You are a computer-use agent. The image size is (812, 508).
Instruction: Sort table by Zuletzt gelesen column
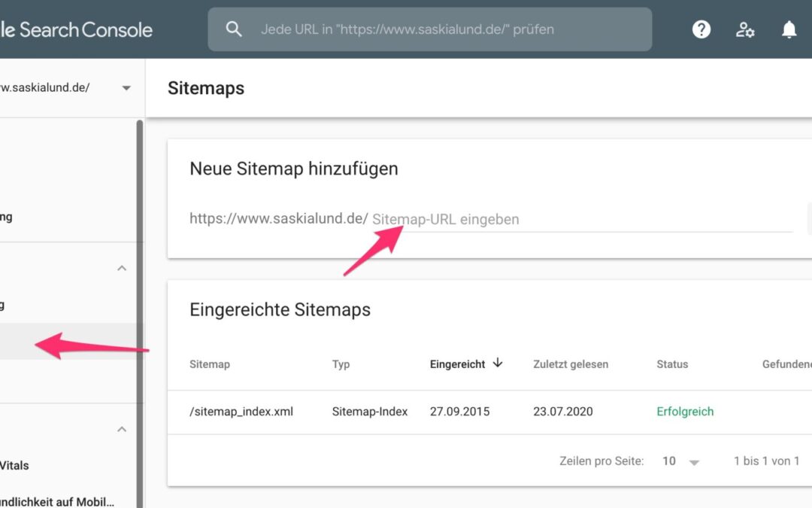tap(570, 364)
